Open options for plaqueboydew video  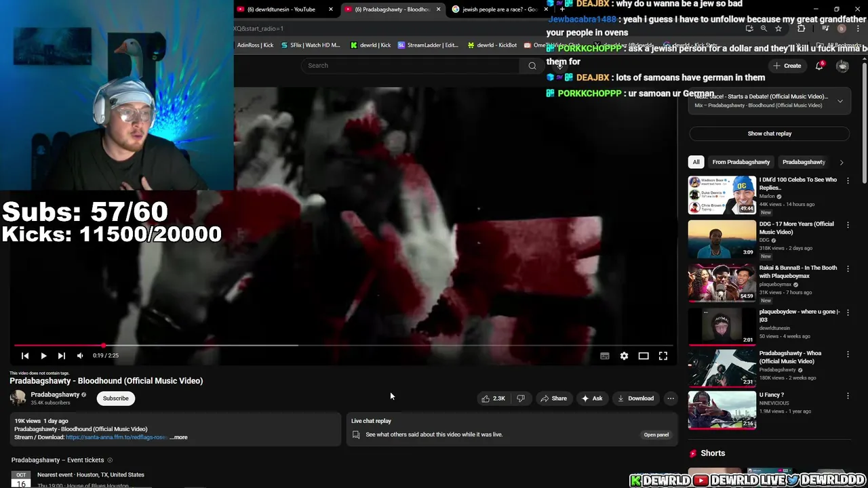(848, 313)
